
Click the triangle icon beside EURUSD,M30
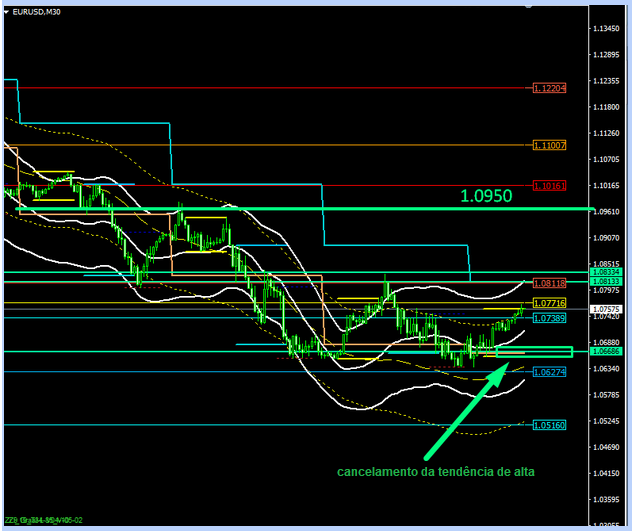[x=7, y=11]
